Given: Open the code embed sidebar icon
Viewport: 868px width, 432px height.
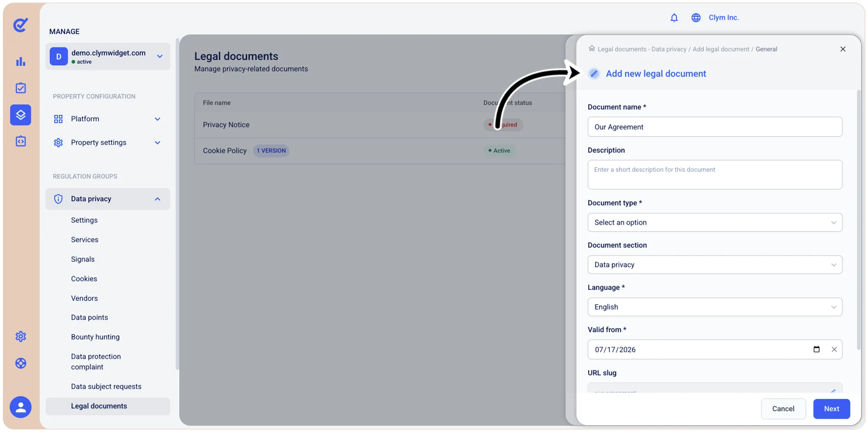Looking at the screenshot, I should pyautogui.click(x=21, y=142).
